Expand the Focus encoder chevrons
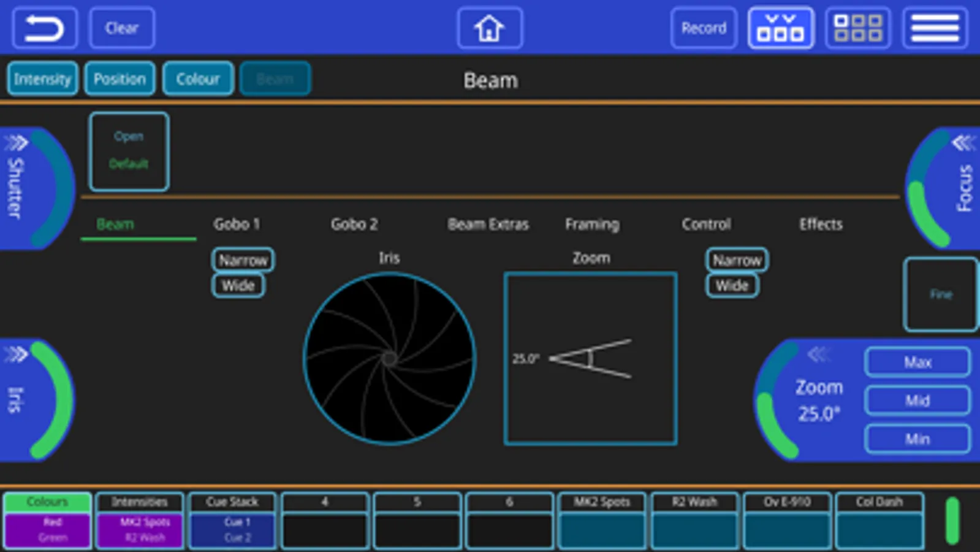 click(x=964, y=143)
